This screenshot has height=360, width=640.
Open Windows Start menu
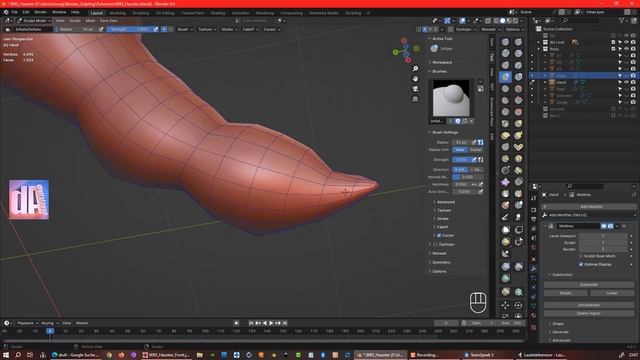click(x=5, y=355)
